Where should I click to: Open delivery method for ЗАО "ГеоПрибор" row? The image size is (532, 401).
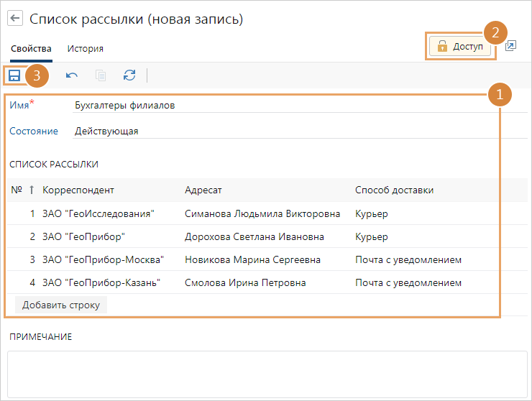372,236
